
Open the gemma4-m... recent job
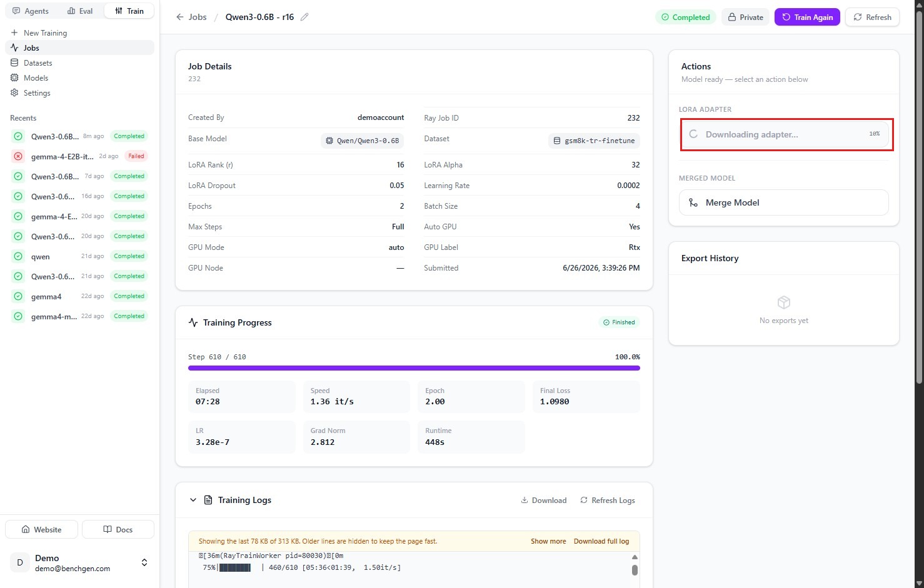(79, 316)
